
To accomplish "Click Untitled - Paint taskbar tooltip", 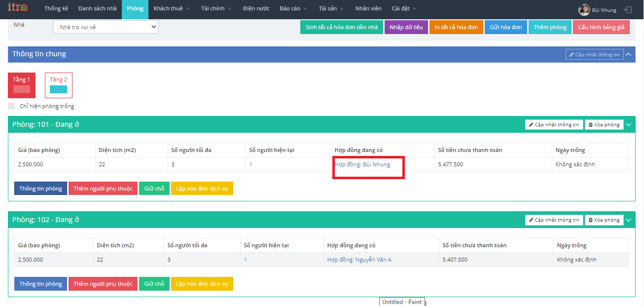I will click(402, 302).
